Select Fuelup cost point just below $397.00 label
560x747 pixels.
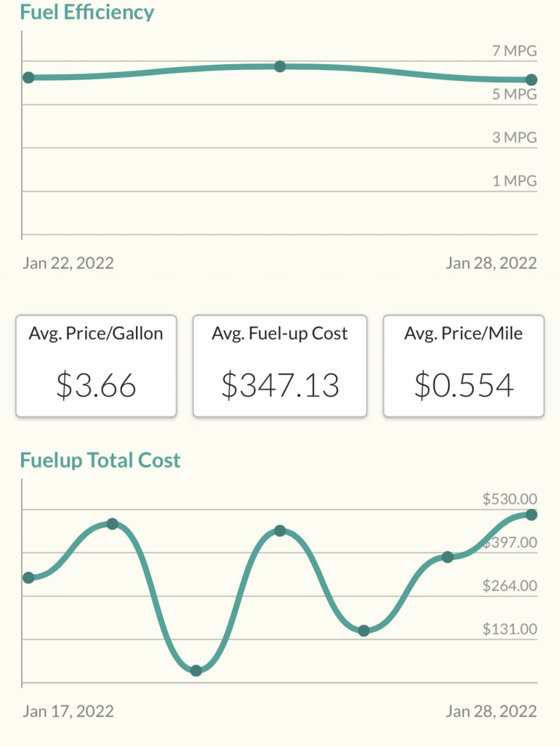[x=447, y=557]
